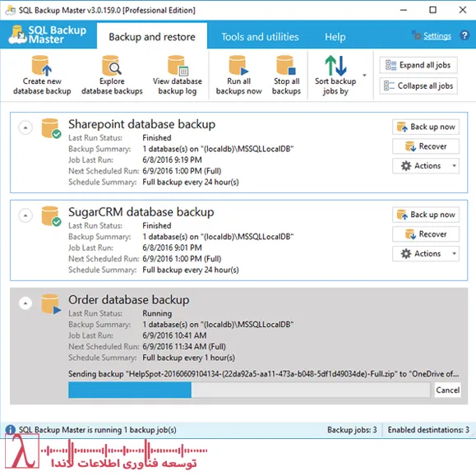Open Actions dropdown for SugarCRM job
The width and height of the screenshot is (476, 476).
point(426,253)
